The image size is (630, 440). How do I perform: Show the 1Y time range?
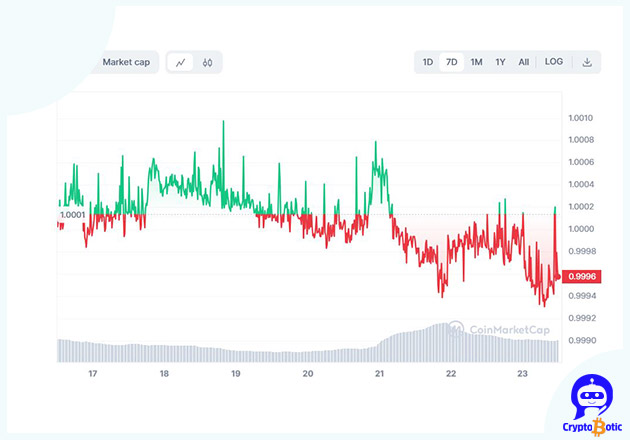click(500, 62)
